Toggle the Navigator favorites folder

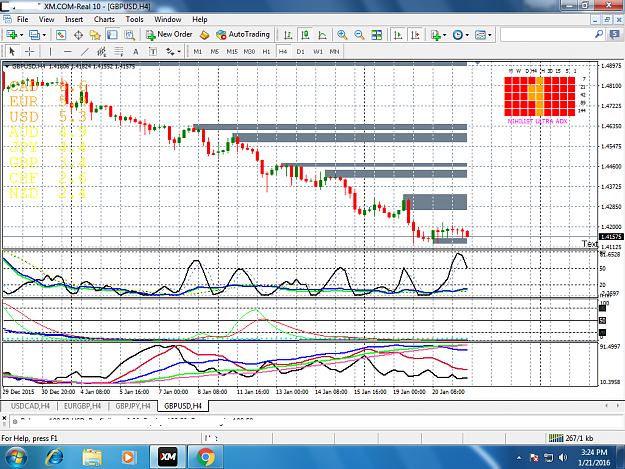click(x=95, y=35)
